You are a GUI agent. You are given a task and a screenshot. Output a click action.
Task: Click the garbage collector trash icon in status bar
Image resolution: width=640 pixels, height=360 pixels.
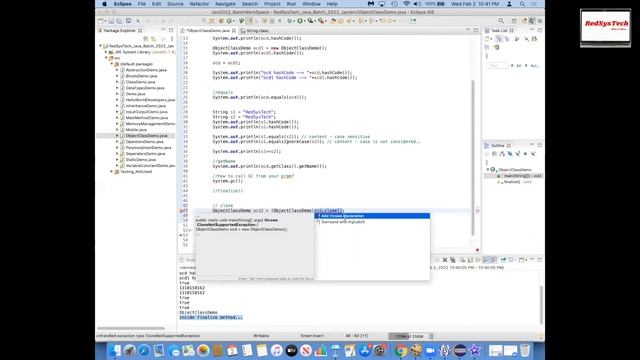[431, 336]
